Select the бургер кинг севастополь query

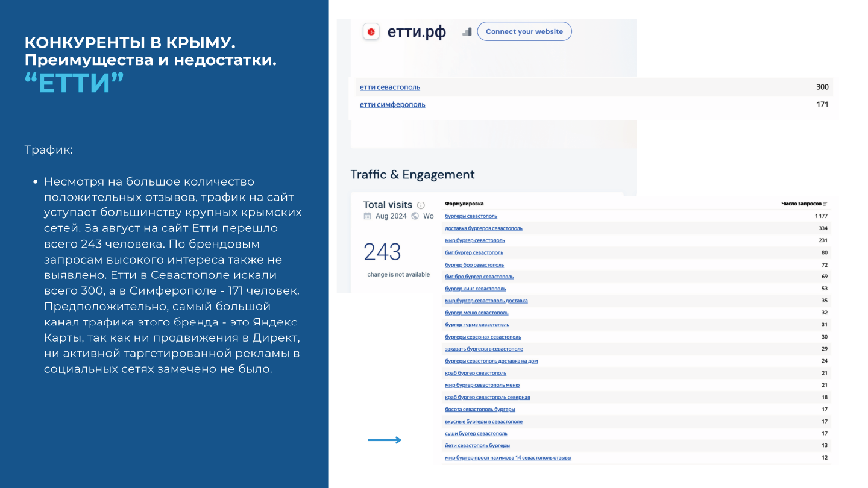pos(475,289)
